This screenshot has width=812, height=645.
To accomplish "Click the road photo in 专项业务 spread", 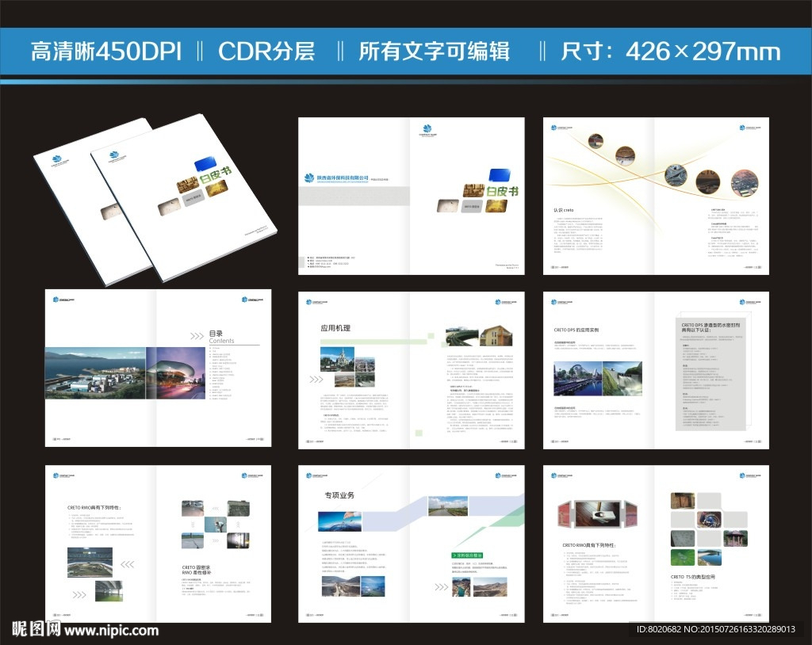I will tap(448, 506).
